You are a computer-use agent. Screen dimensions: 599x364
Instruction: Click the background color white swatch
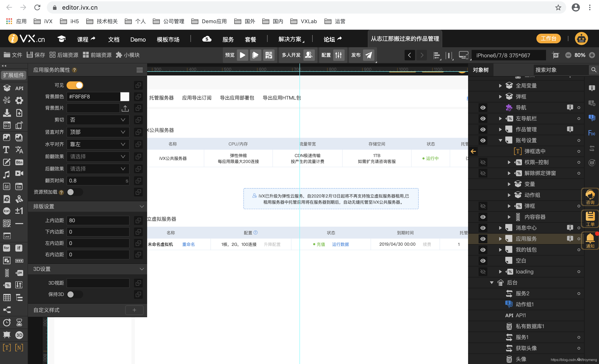click(x=125, y=96)
